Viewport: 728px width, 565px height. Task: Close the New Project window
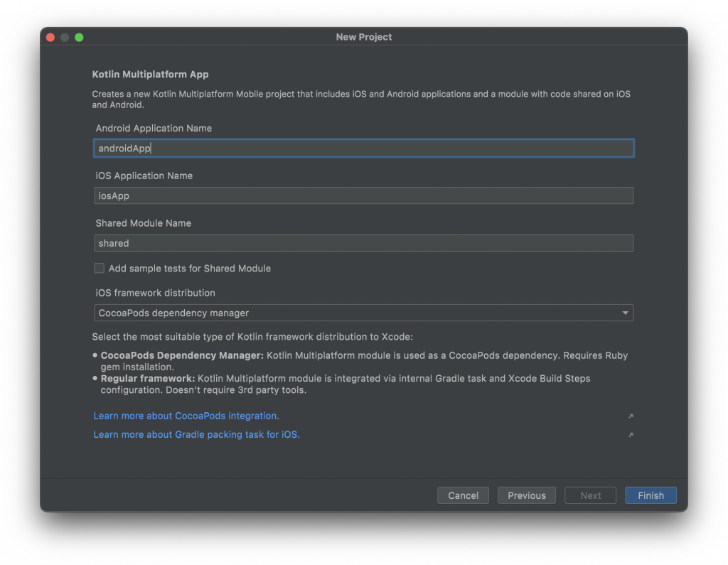(50, 37)
